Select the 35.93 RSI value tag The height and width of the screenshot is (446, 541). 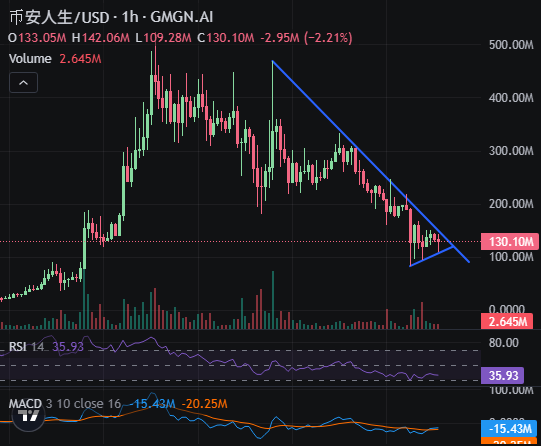pyautogui.click(x=502, y=375)
